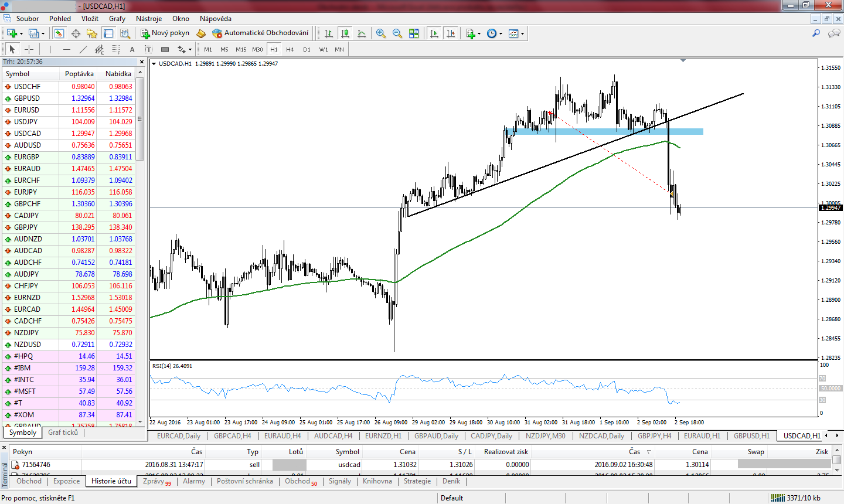
Task: Open the chat bubbles icon
Action: click(x=834, y=33)
